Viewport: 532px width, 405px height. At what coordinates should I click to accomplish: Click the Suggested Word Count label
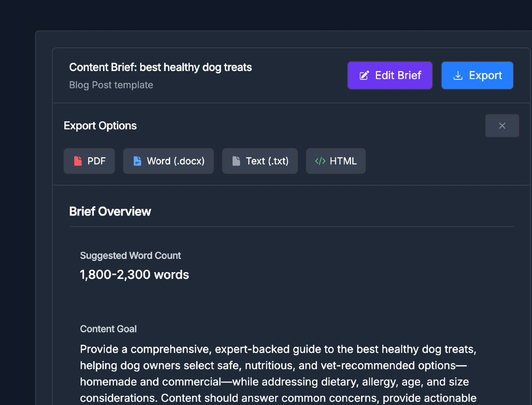131,255
